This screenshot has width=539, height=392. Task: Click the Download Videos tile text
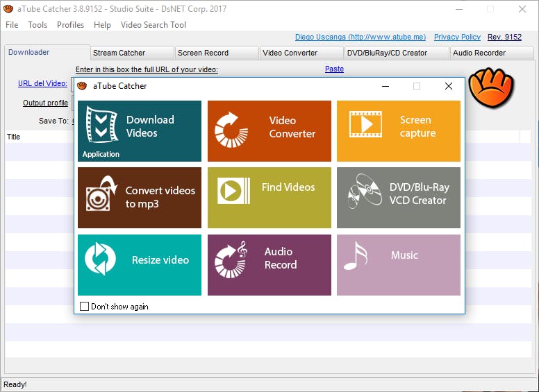[150, 126]
